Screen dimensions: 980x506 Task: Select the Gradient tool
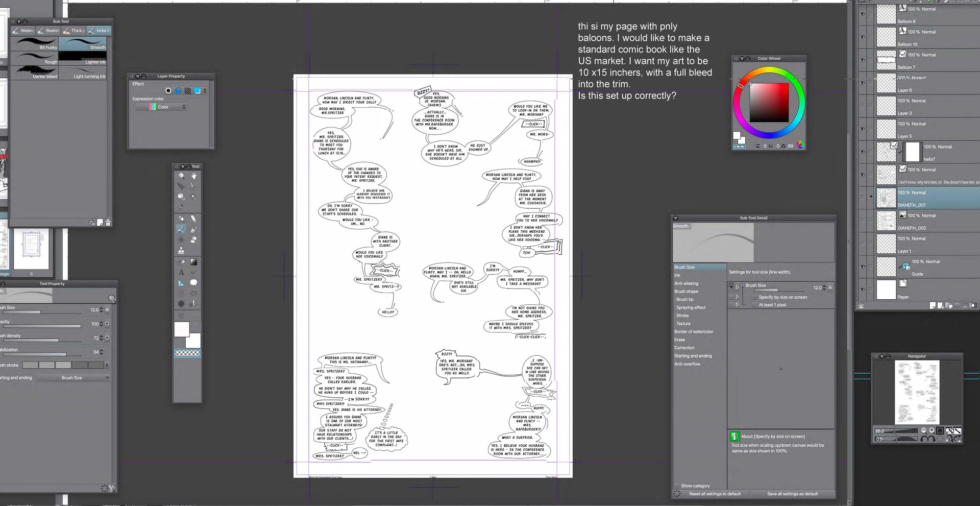193,262
